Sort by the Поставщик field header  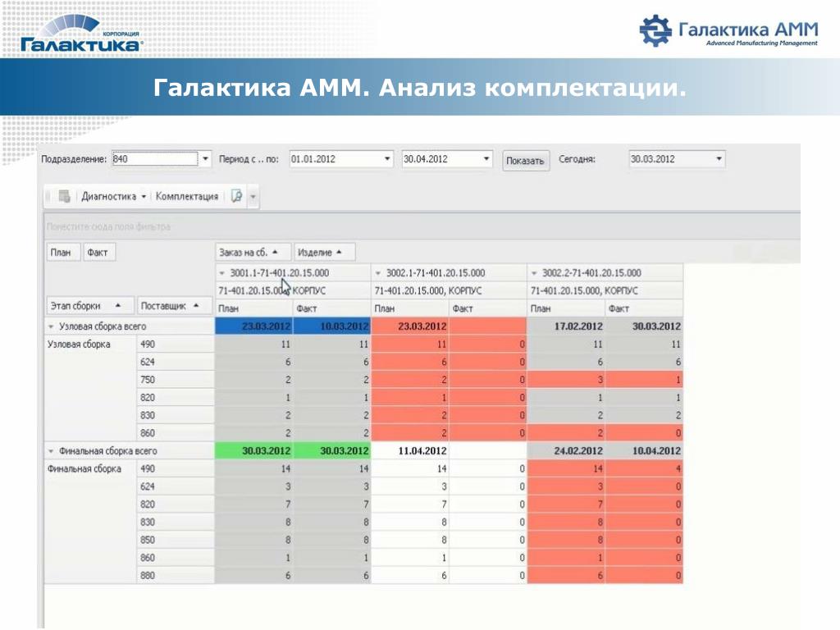pyautogui.click(x=176, y=306)
